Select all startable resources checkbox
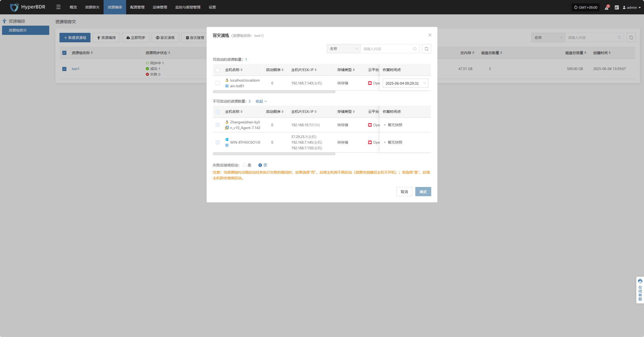Viewport: 644px width, 337px height. click(218, 70)
